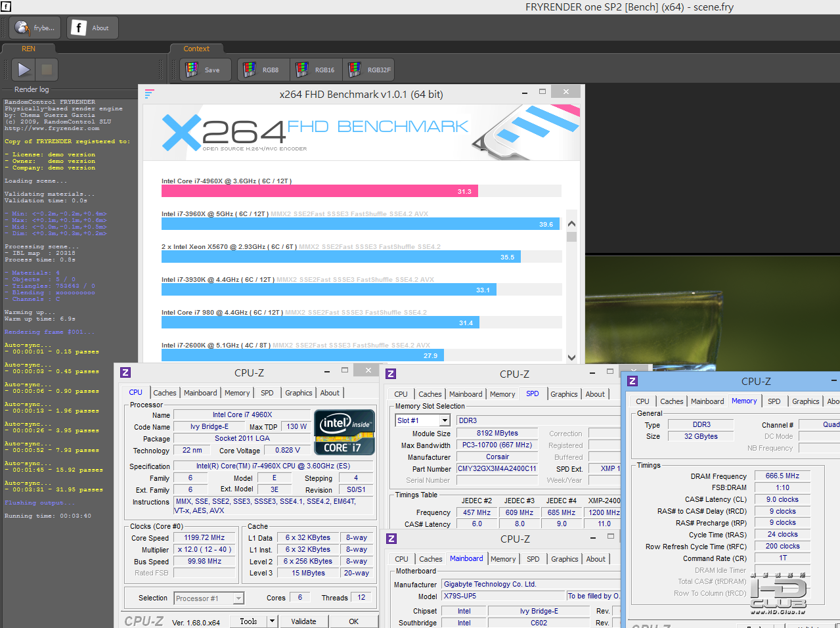Select the Context tab
This screenshot has width=840, height=628.
coord(196,49)
